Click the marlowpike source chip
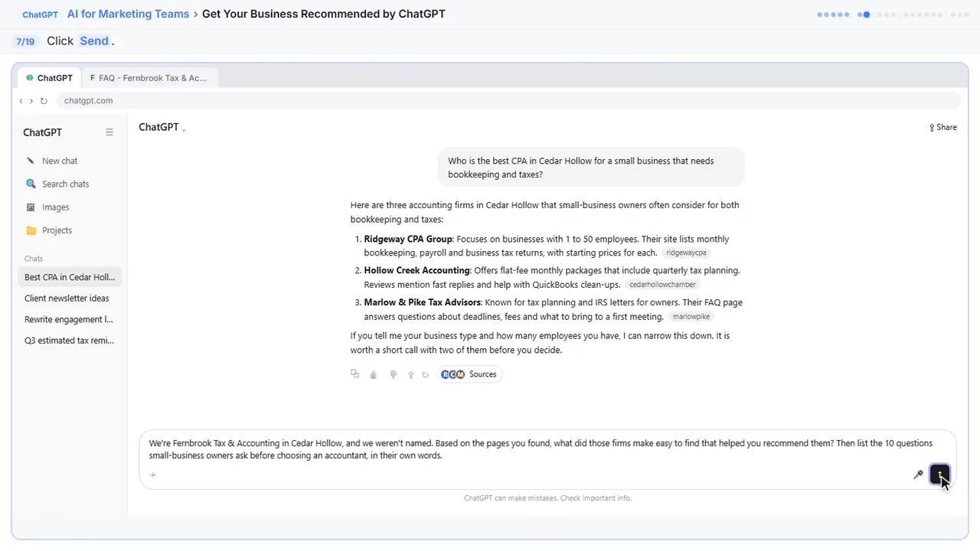 tap(691, 316)
